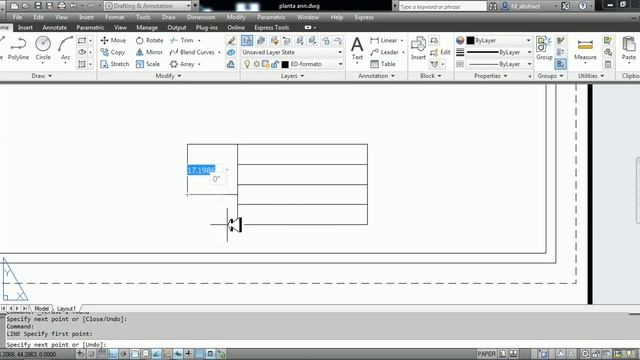The height and width of the screenshot is (360, 640).
Task: Click the black object color swatch
Action: coord(470,40)
